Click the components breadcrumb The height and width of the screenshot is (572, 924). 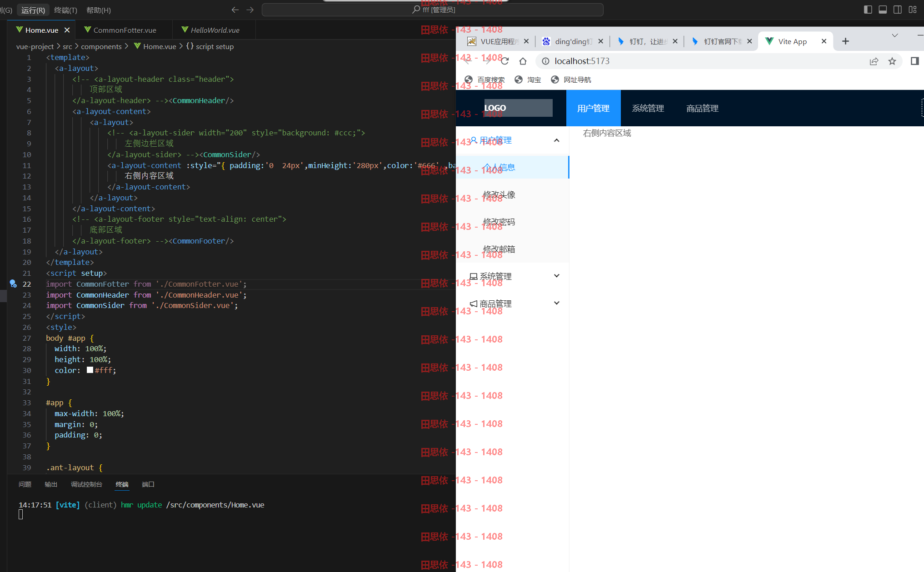[101, 46]
